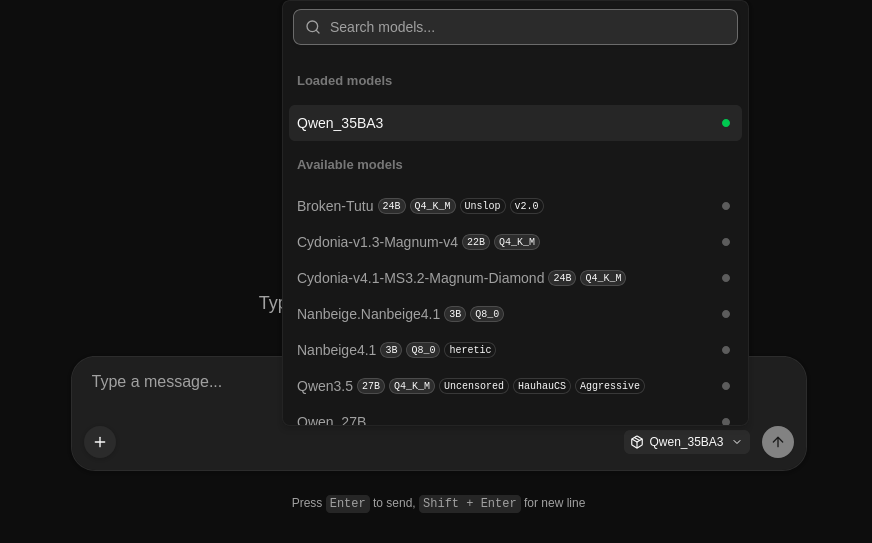Click the Available models heading
The image size is (872, 543).
click(350, 165)
